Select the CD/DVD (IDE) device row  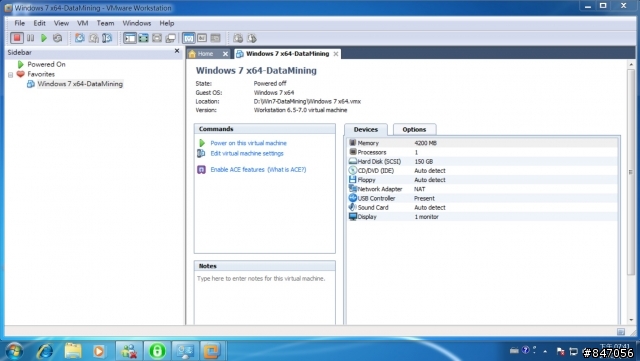482,171
